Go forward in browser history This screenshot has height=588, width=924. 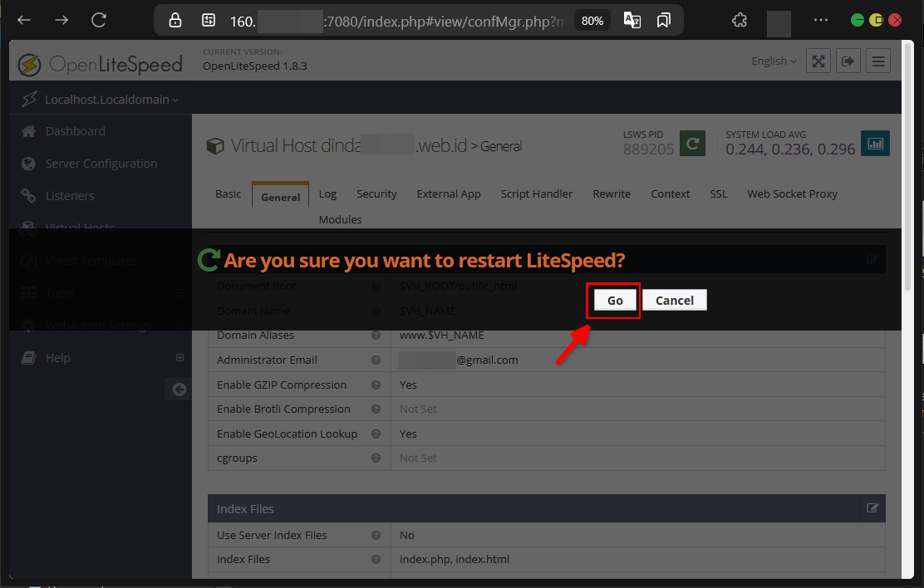61,21
